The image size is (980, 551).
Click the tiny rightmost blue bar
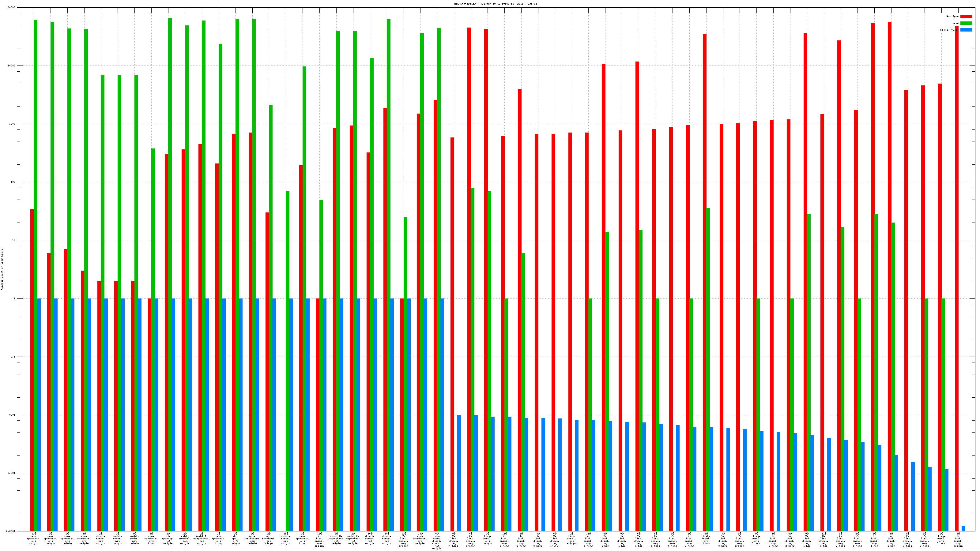pos(963,529)
